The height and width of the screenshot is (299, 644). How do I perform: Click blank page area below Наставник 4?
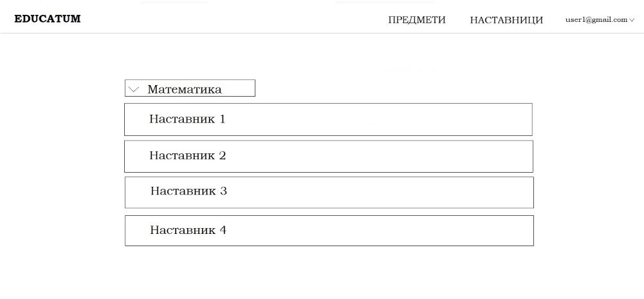[328, 274]
